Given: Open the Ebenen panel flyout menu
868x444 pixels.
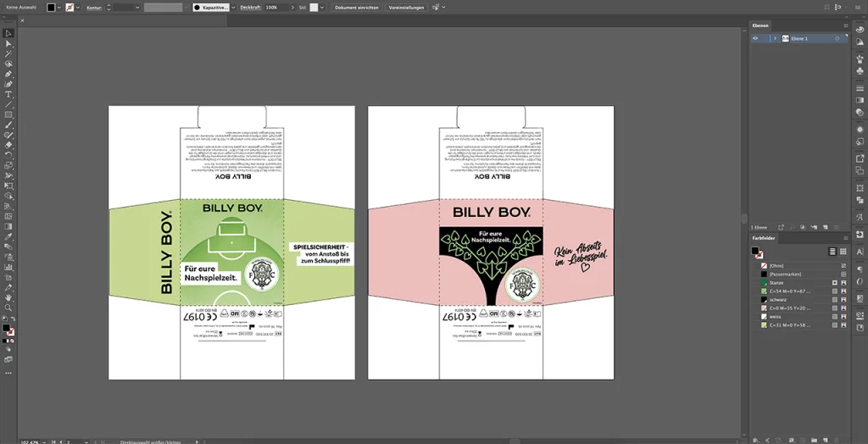Looking at the screenshot, I should pyautogui.click(x=845, y=25).
